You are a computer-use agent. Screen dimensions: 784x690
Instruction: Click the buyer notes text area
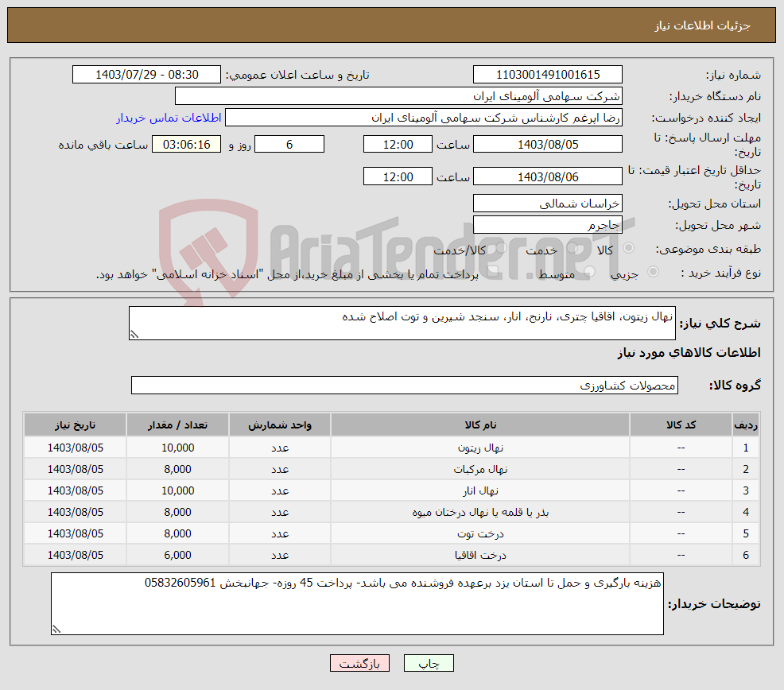358,604
